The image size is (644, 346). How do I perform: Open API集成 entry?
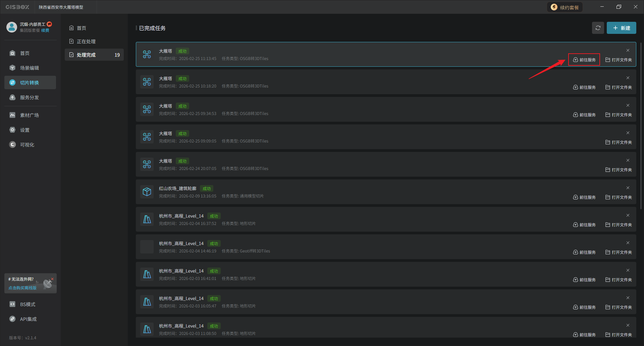[x=28, y=319]
